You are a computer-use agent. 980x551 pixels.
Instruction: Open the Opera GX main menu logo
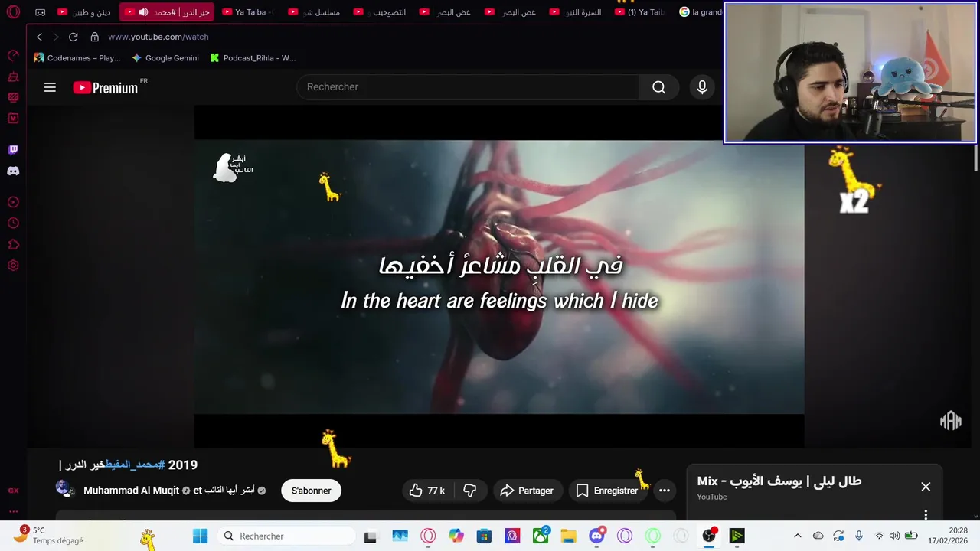[13, 12]
